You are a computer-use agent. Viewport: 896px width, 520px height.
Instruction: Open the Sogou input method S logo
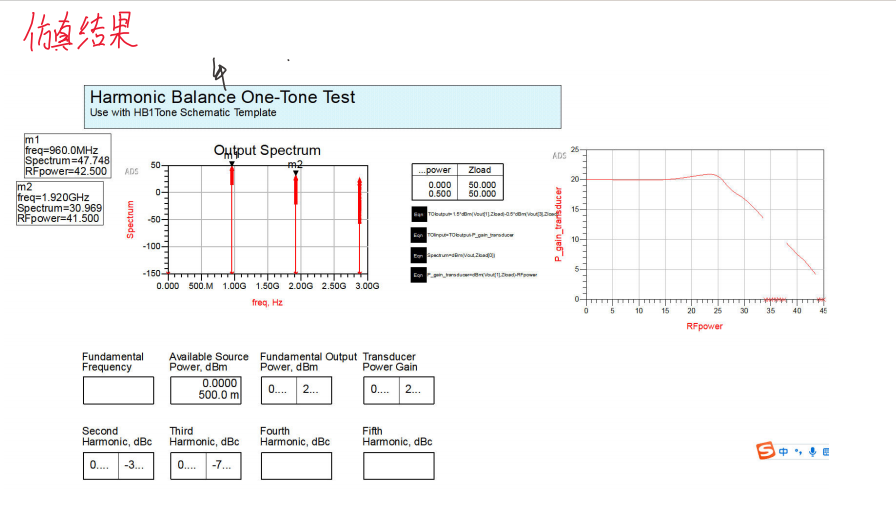(x=765, y=451)
